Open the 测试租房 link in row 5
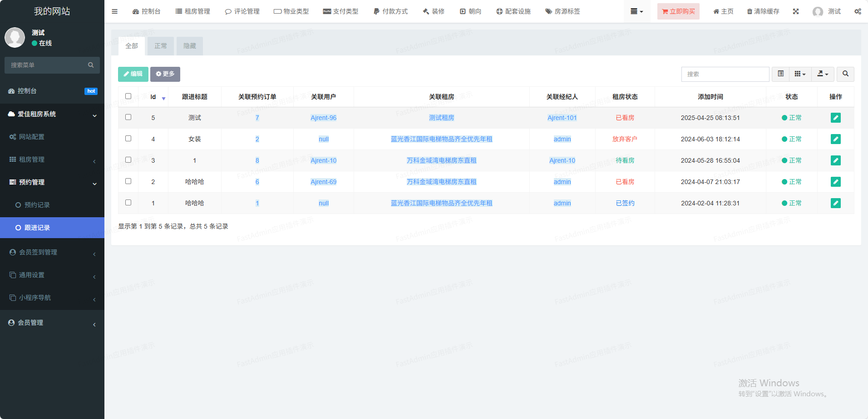Image resolution: width=868 pixels, height=419 pixels. 441,118
